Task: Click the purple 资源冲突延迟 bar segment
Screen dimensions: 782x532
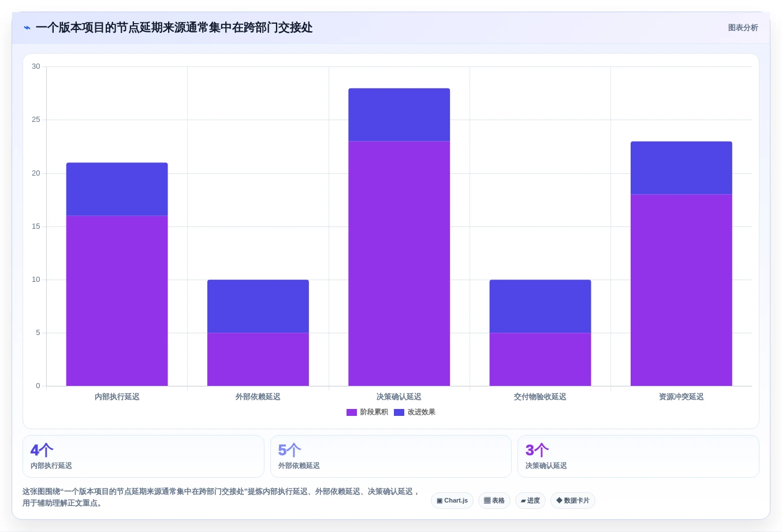Action: (682, 290)
